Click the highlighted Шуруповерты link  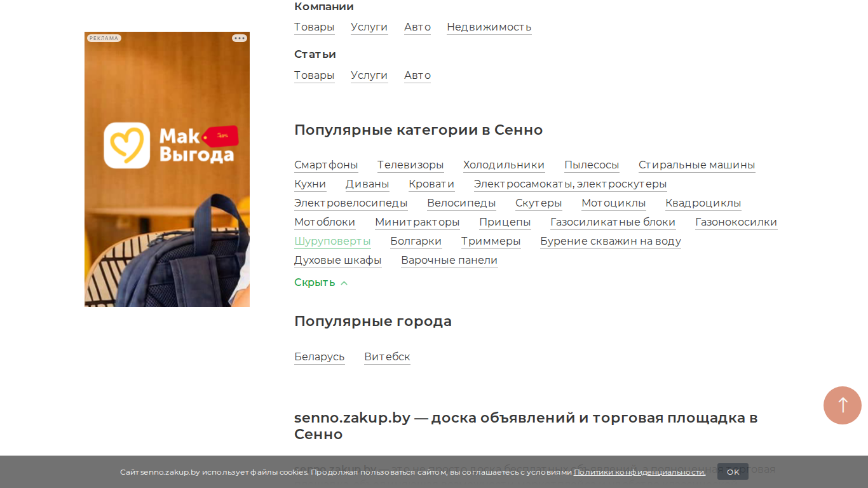[332, 241]
